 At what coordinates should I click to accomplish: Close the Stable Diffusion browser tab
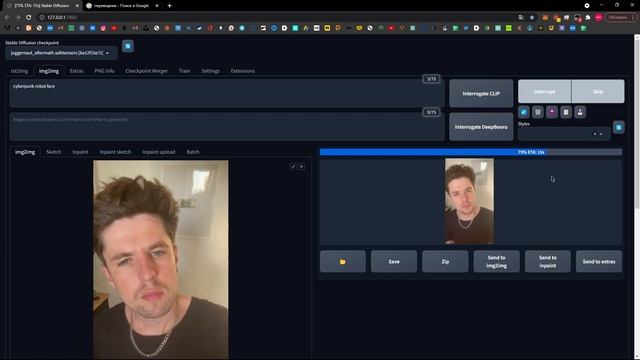coord(77,6)
